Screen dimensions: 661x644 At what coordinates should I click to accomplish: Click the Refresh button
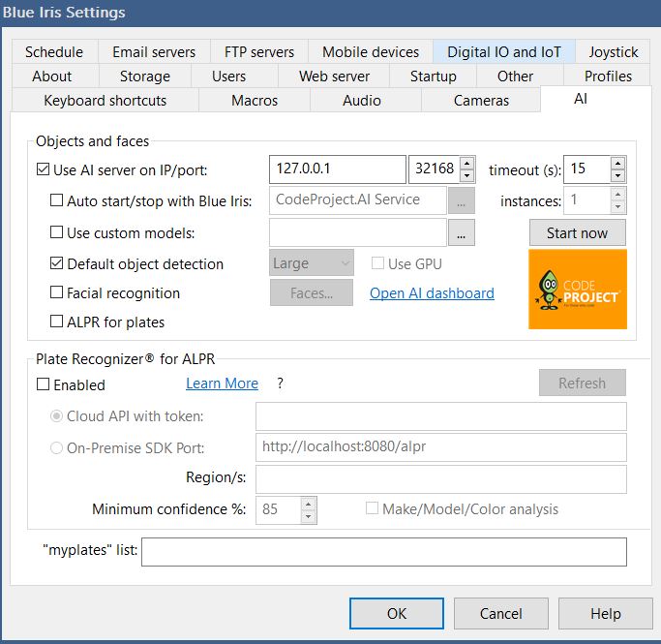(x=583, y=383)
